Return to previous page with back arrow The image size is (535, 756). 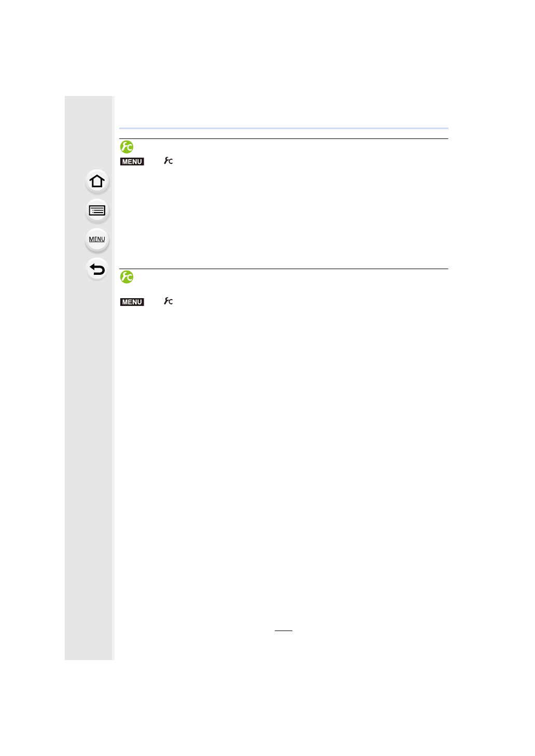97,269
